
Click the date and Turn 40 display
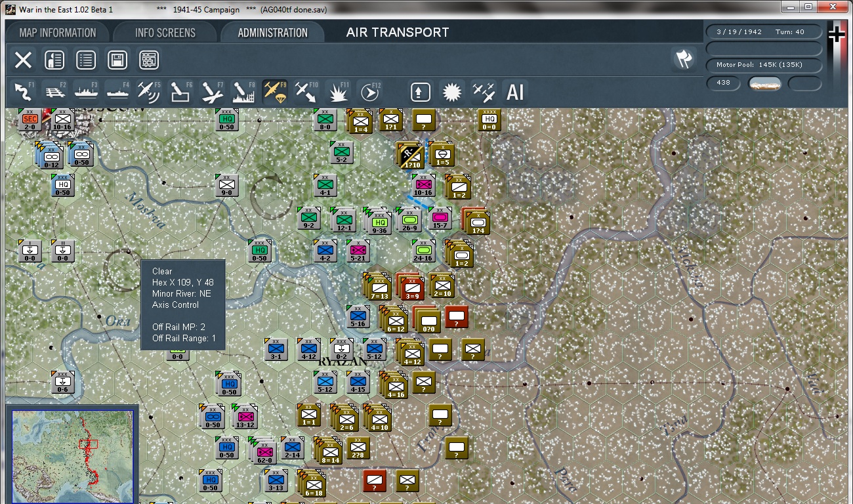(x=764, y=31)
